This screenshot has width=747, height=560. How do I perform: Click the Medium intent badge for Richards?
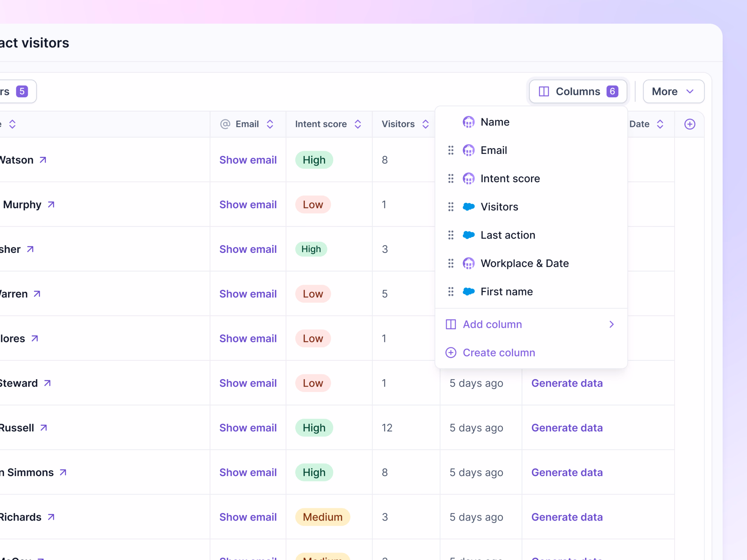[x=322, y=517]
